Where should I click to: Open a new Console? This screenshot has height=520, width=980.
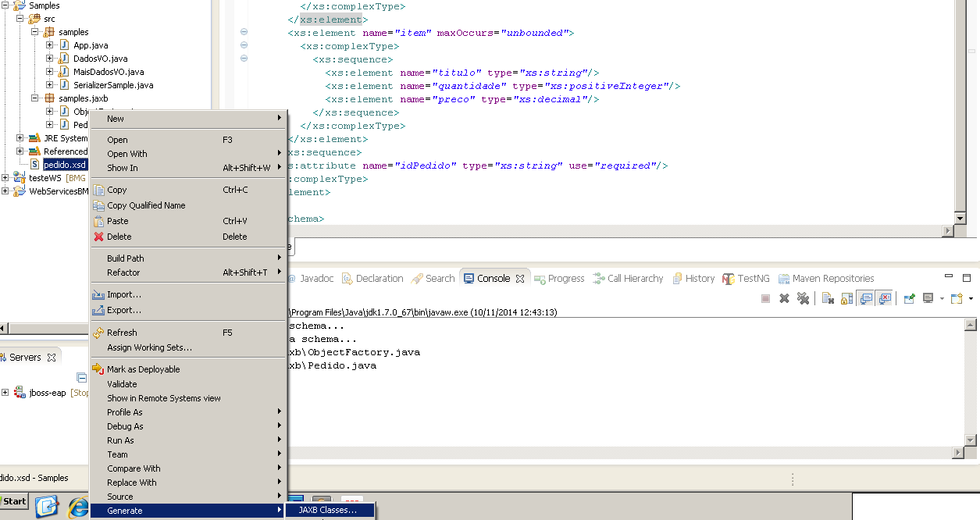(957, 297)
